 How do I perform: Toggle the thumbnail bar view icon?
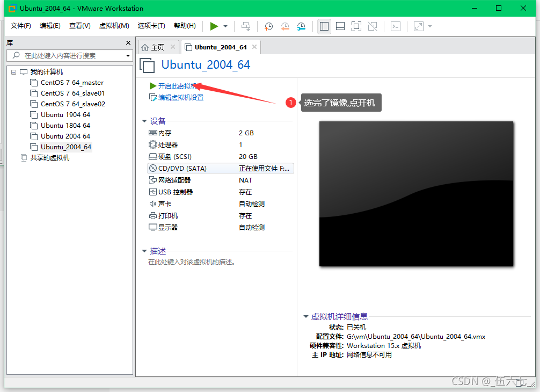[340, 26]
